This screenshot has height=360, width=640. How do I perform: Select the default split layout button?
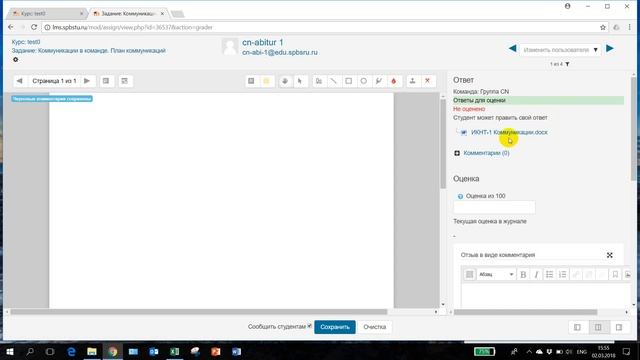598,327
